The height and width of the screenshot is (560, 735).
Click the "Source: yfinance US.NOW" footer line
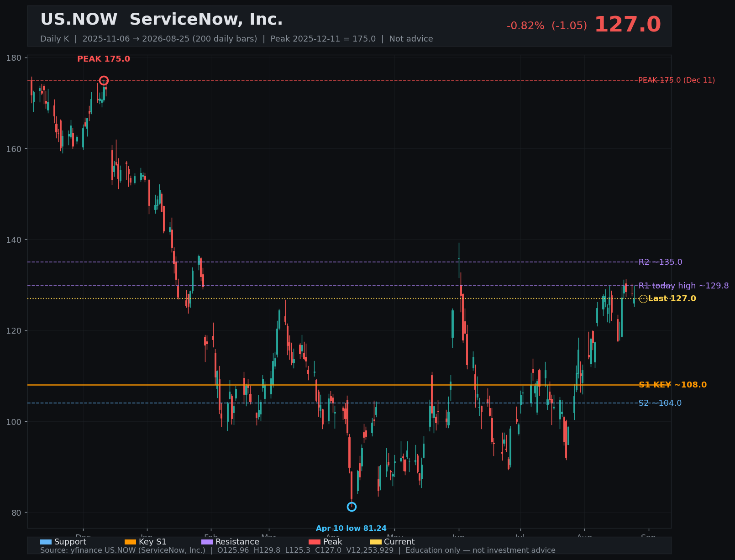(298, 550)
